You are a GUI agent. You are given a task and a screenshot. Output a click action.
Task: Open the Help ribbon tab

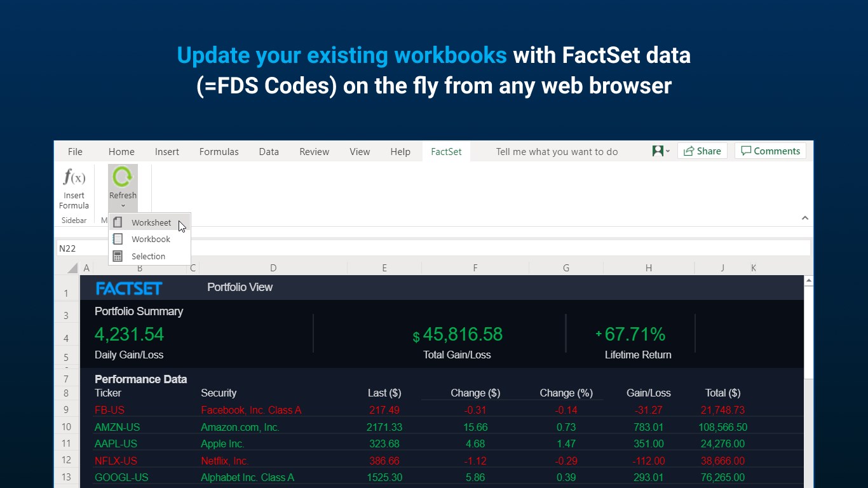[x=400, y=151]
